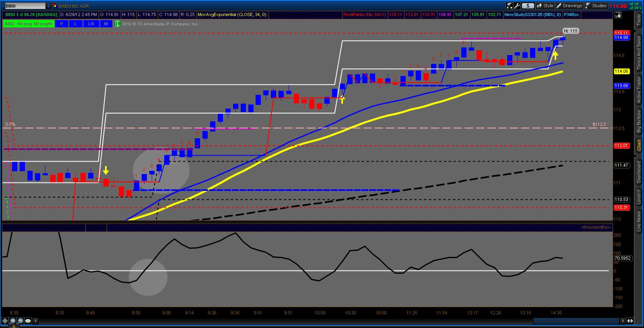Toggle the dollar sign price button

pos(528,6)
